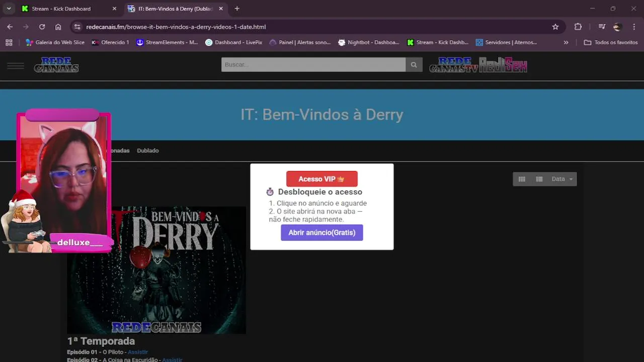
Task: Watch Episódio 01 via Assistir link
Action: click(x=138, y=352)
